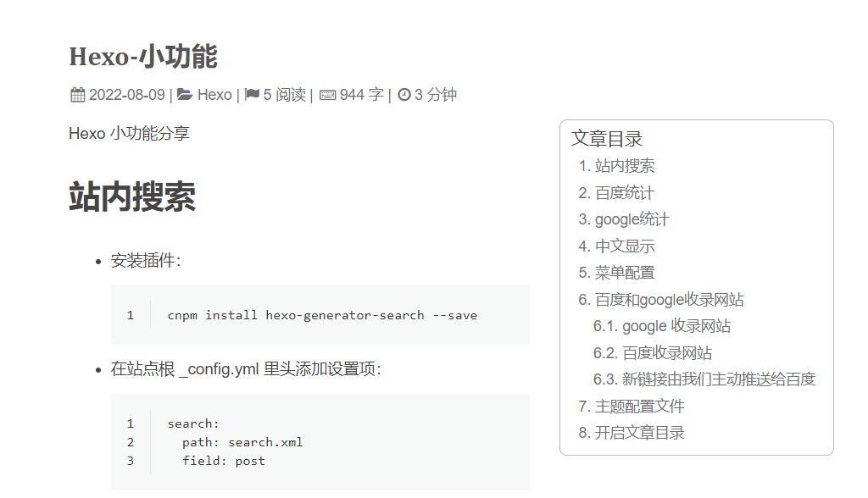
Task: Jump to 主题配置文件 section
Action: point(639,407)
